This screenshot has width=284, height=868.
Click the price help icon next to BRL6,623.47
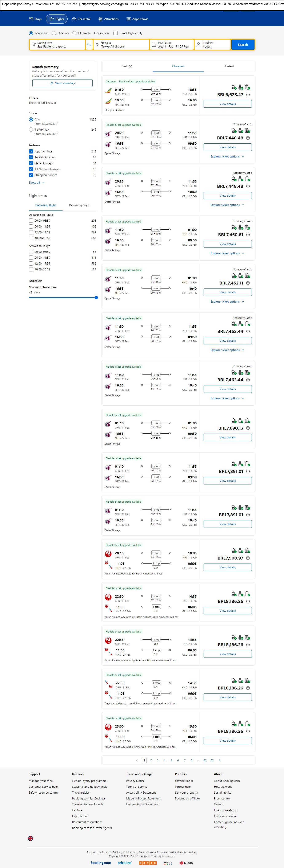coord(248,95)
